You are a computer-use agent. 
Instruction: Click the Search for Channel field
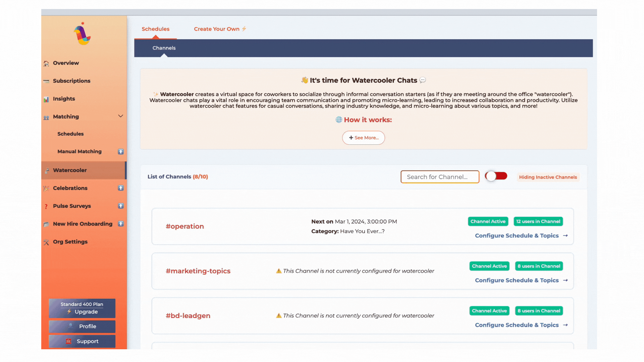(439, 177)
